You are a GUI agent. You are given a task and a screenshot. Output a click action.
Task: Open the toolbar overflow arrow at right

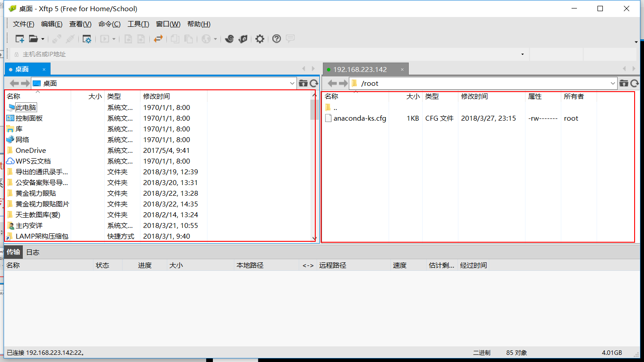[636, 42]
